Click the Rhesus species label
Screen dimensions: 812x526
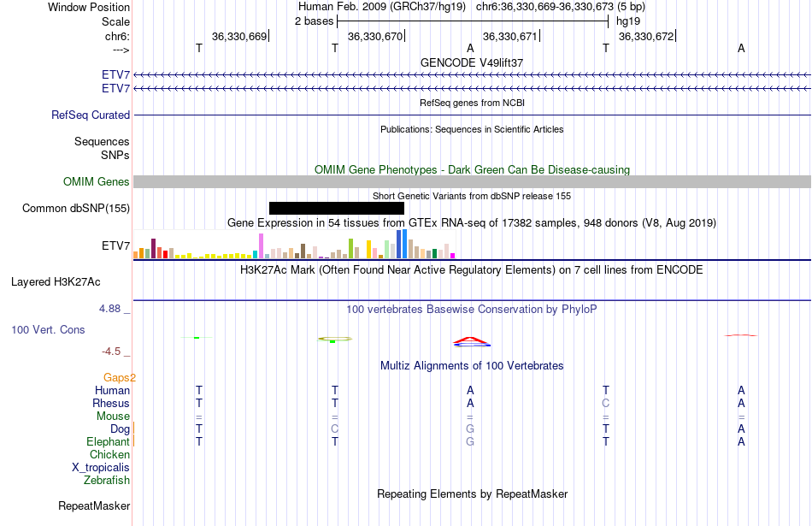111,403
